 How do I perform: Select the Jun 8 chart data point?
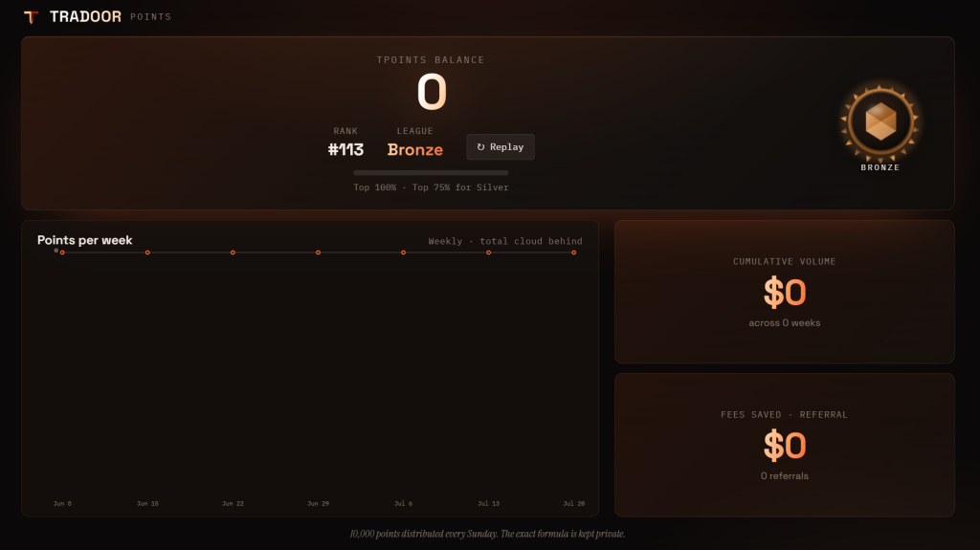coord(62,253)
